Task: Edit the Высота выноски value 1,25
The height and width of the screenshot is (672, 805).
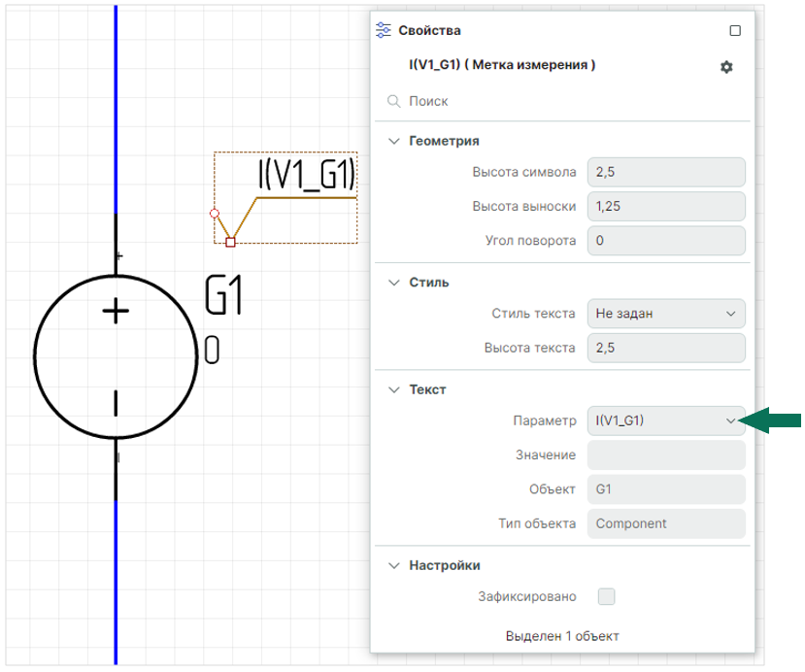Action: tap(666, 207)
